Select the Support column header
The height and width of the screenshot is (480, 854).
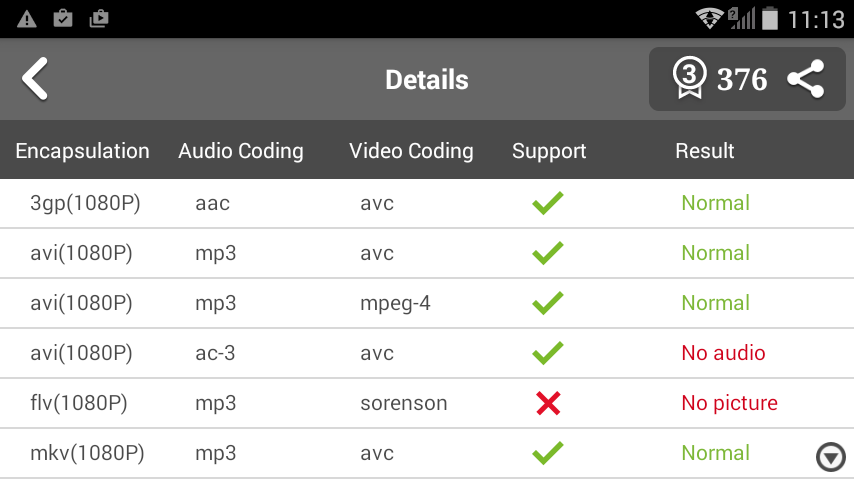pos(549,151)
